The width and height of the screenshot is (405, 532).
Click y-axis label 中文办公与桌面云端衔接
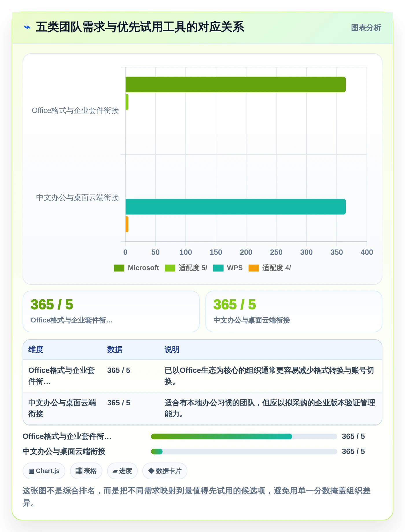tap(78, 198)
